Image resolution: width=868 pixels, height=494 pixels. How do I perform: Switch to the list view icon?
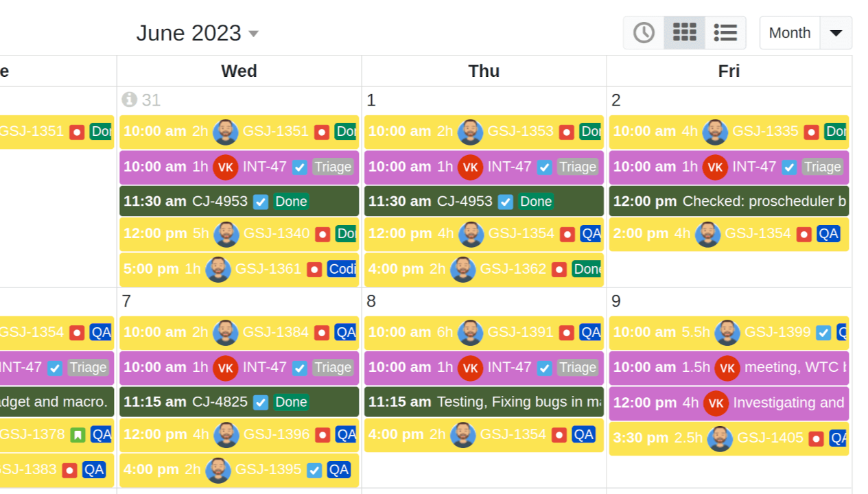725,32
